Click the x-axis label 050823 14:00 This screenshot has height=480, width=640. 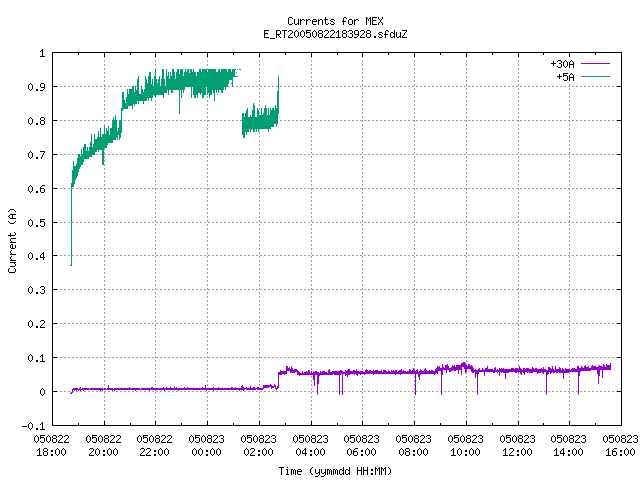pos(569,445)
